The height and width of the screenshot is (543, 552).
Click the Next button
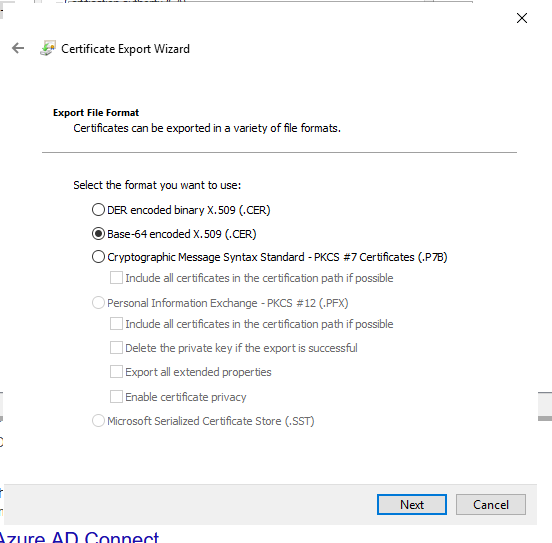click(412, 504)
